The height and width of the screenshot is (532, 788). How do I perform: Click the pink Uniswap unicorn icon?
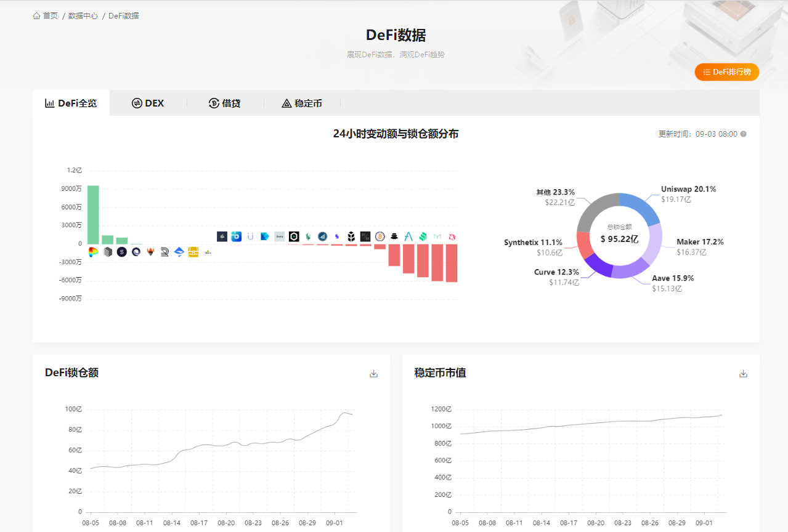451,236
